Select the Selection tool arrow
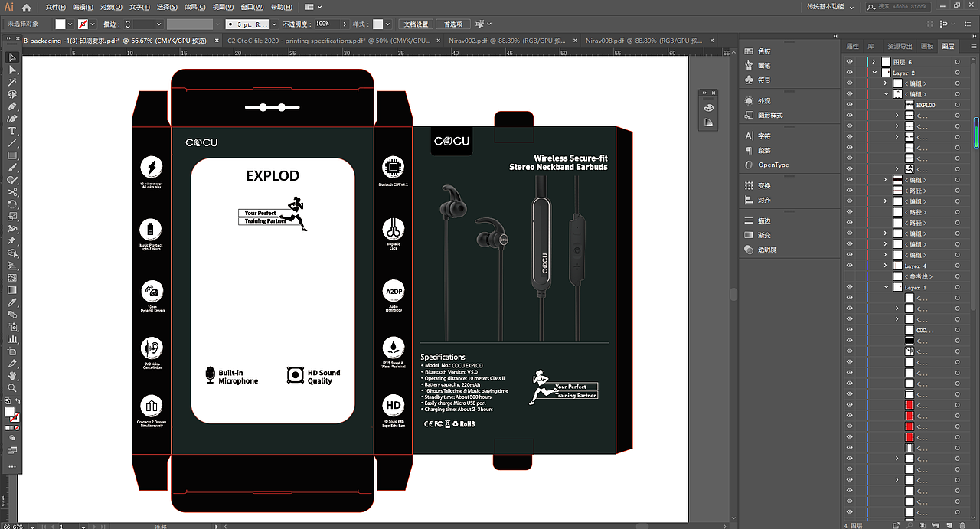 click(12, 57)
